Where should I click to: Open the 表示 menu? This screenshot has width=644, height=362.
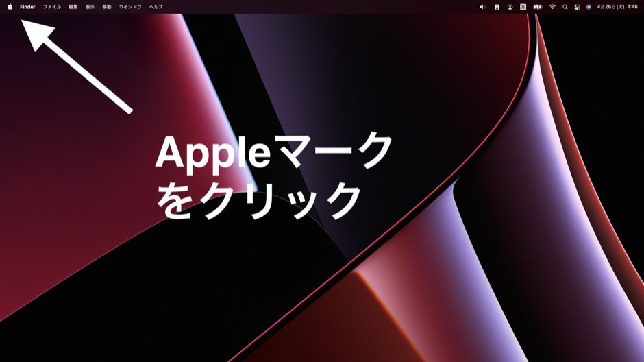coord(90,7)
